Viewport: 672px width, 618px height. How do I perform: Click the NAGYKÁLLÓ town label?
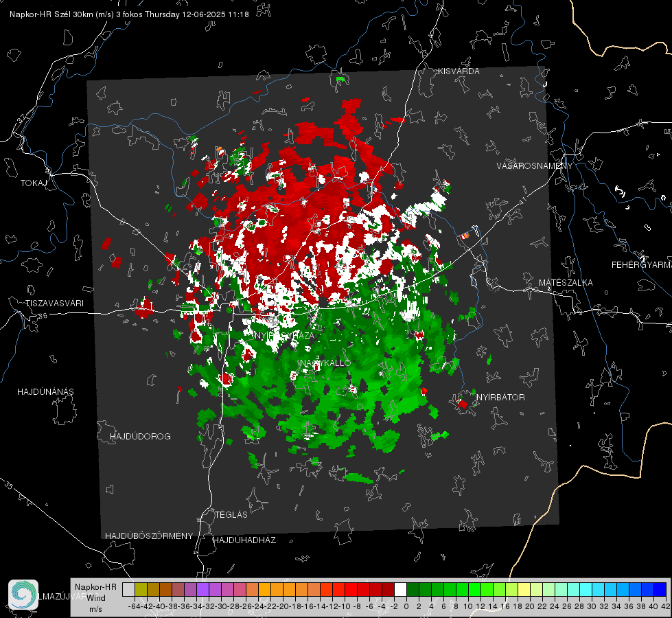click(325, 363)
